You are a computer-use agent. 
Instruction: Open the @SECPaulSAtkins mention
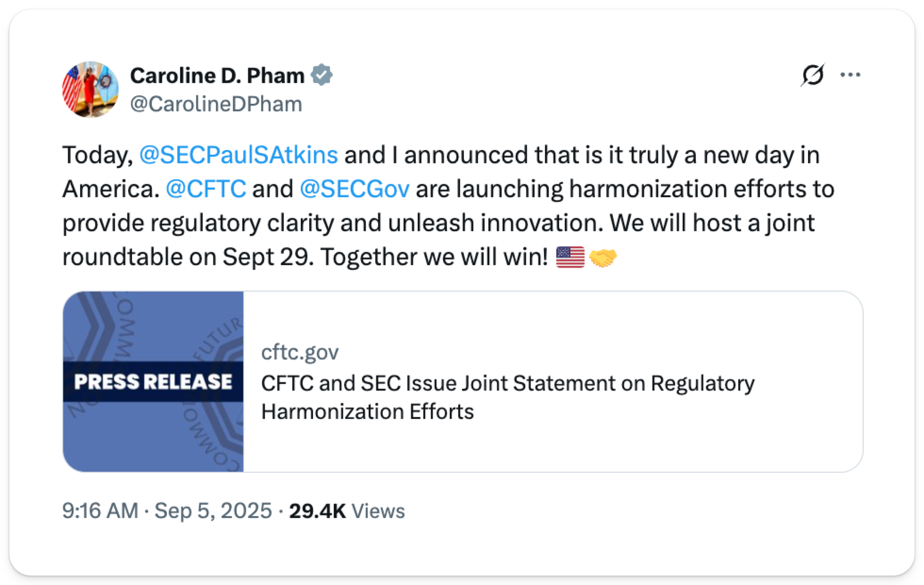coord(239,155)
